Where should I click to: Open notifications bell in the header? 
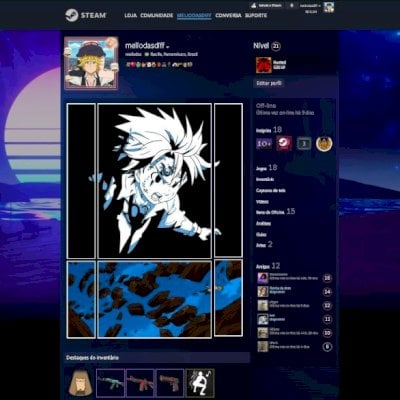coord(292,5)
